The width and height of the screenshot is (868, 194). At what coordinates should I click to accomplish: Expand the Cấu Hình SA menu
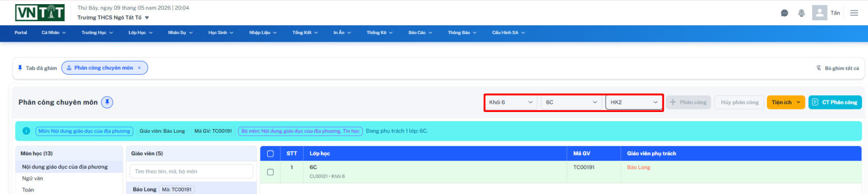[508, 33]
